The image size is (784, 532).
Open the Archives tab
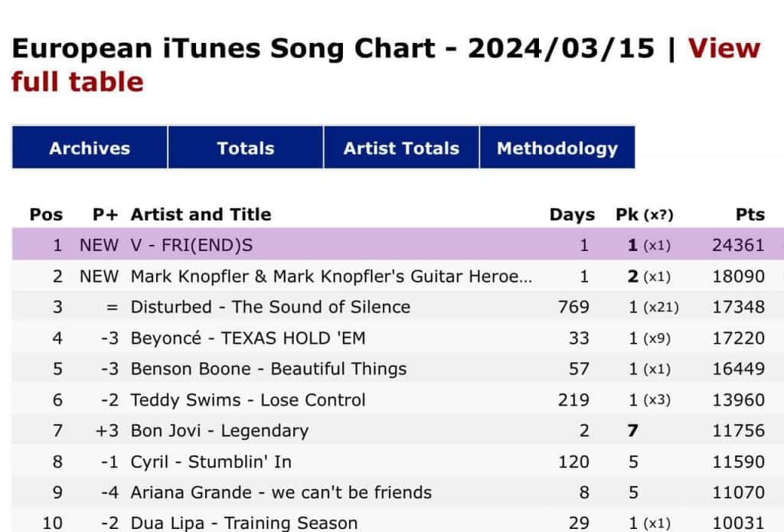[x=90, y=149]
